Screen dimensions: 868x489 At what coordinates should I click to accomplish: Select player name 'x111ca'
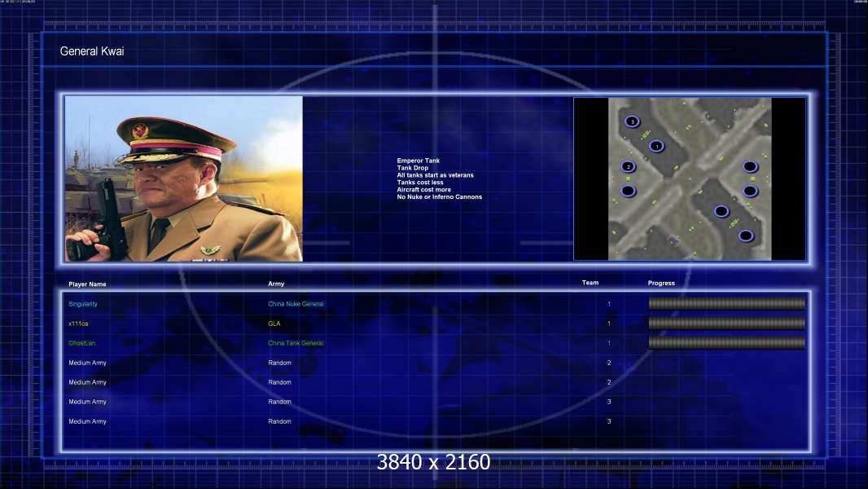tap(78, 324)
